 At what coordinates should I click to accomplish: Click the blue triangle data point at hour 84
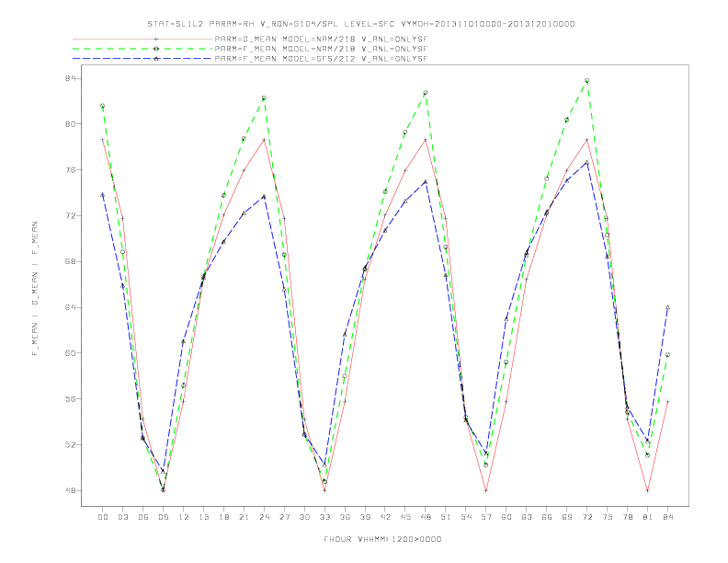[x=667, y=307]
